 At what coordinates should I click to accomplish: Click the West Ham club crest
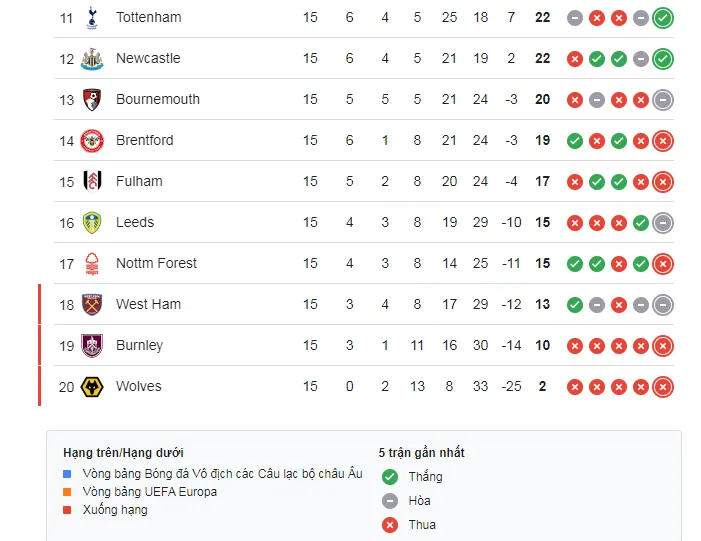(92, 304)
